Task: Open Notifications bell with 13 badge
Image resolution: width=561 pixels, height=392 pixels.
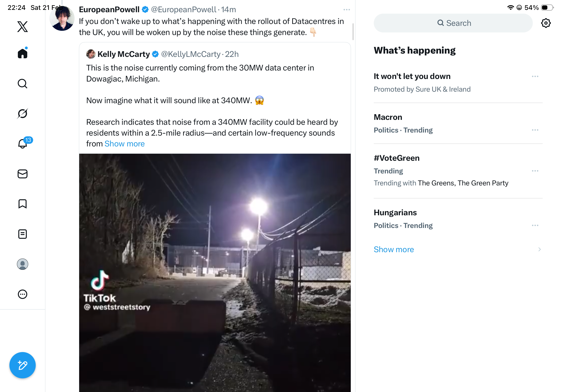Action: 23,143
